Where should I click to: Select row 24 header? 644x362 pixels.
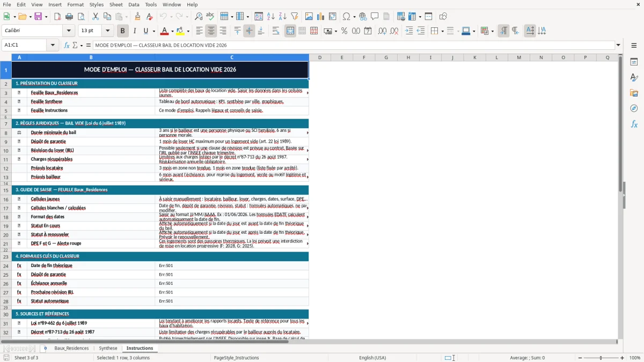(6, 265)
